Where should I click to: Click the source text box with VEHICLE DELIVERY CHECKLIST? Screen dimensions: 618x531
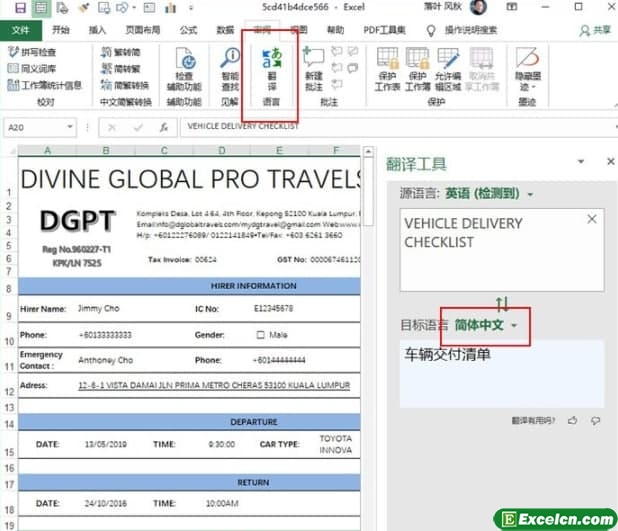tap(502, 250)
